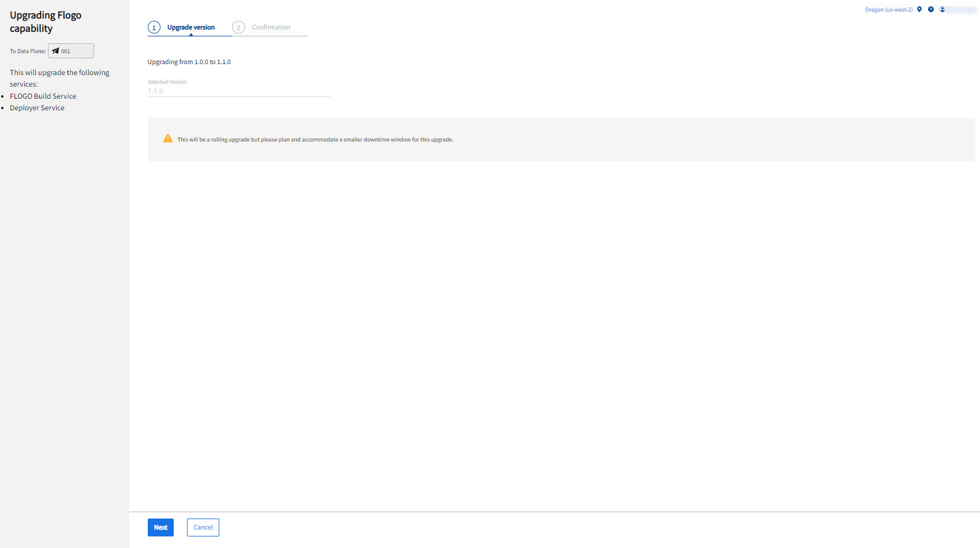Click the Deployer Service list item

click(37, 108)
